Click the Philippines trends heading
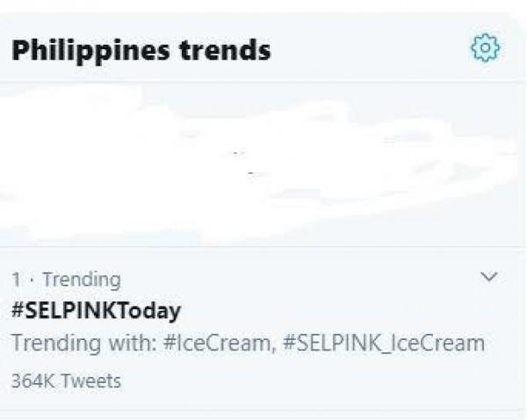Image resolution: width=527 pixels, height=420 pixels. click(141, 50)
